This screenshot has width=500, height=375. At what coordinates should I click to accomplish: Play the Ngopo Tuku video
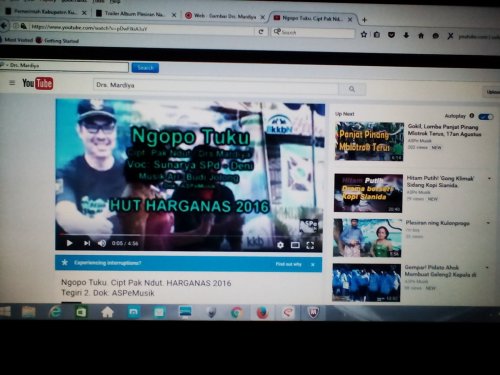(x=69, y=243)
